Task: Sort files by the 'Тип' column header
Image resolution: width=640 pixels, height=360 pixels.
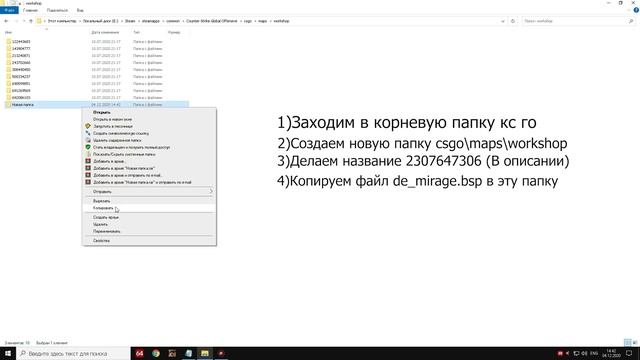Action: pyautogui.click(x=136, y=32)
